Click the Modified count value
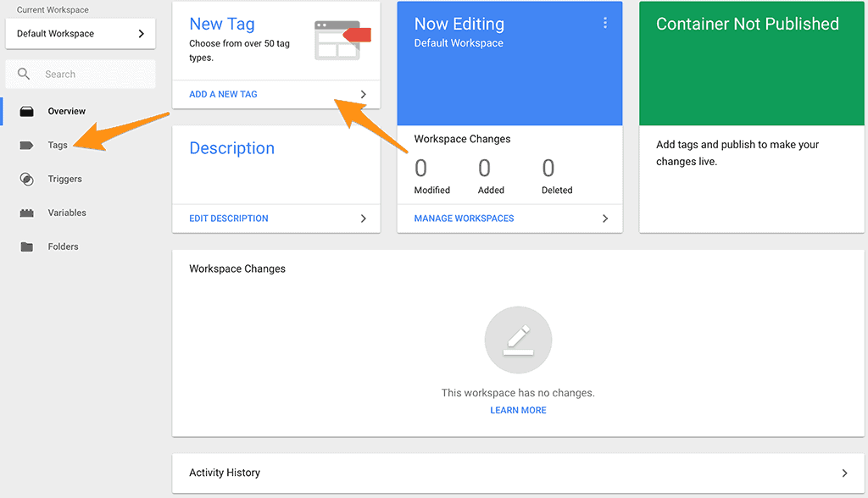 (420, 169)
